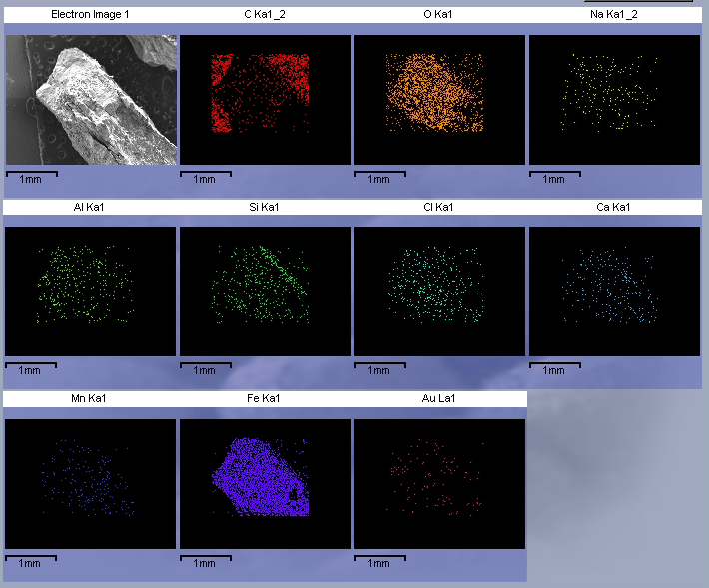Select the Fe Ka1 iron map

(x=265, y=484)
